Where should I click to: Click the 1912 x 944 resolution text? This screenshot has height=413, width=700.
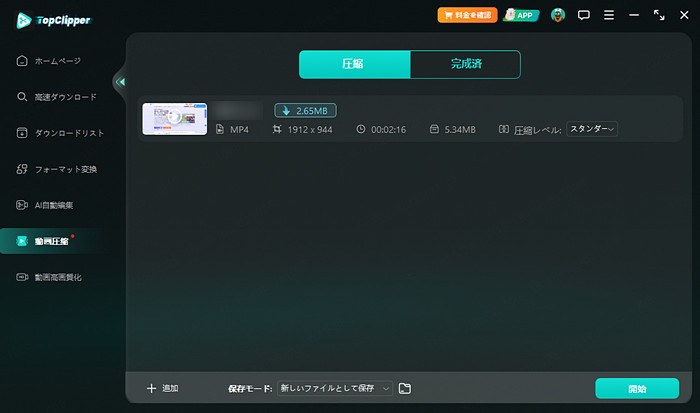[x=310, y=130]
